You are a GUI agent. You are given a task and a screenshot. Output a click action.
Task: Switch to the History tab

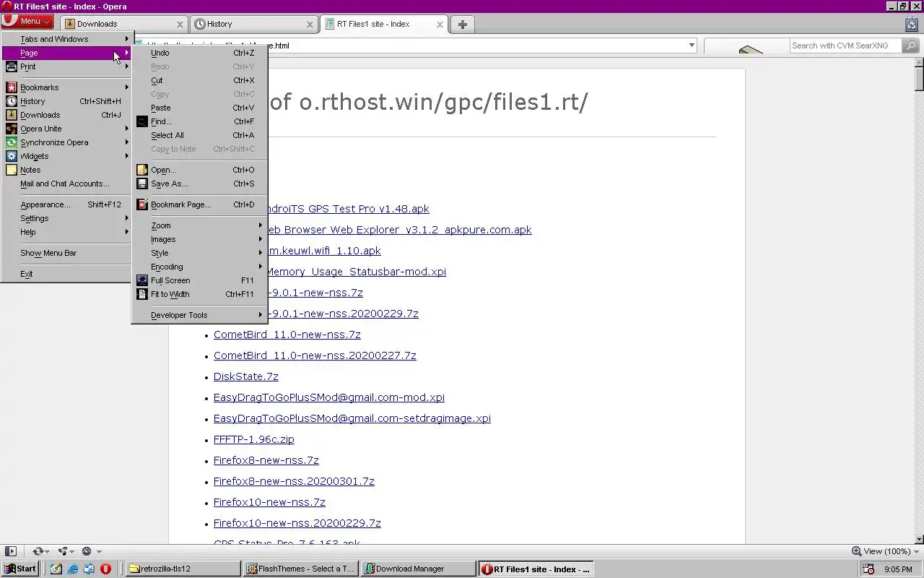pos(254,24)
